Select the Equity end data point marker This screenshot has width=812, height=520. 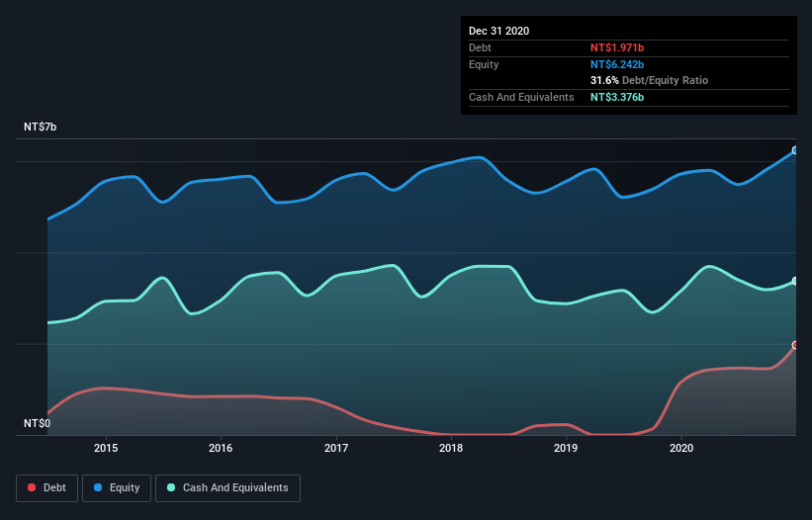(795, 150)
